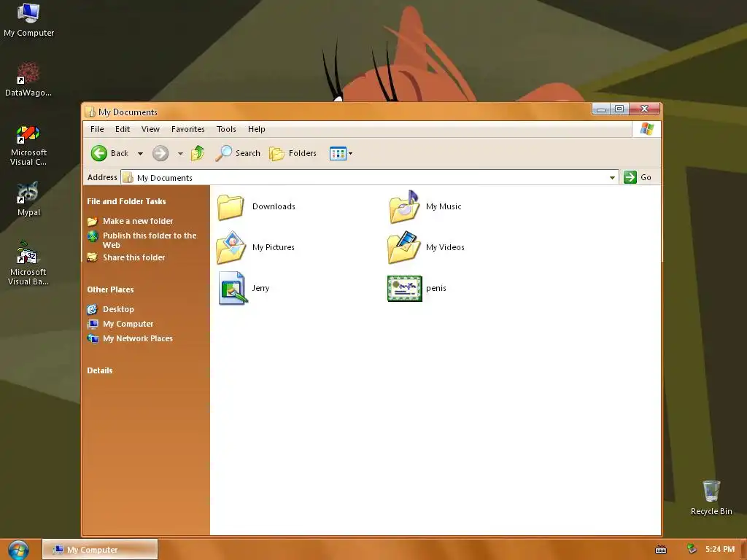Image resolution: width=747 pixels, height=560 pixels.
Task: Open the File menu
Action: [x=97, y=129]
